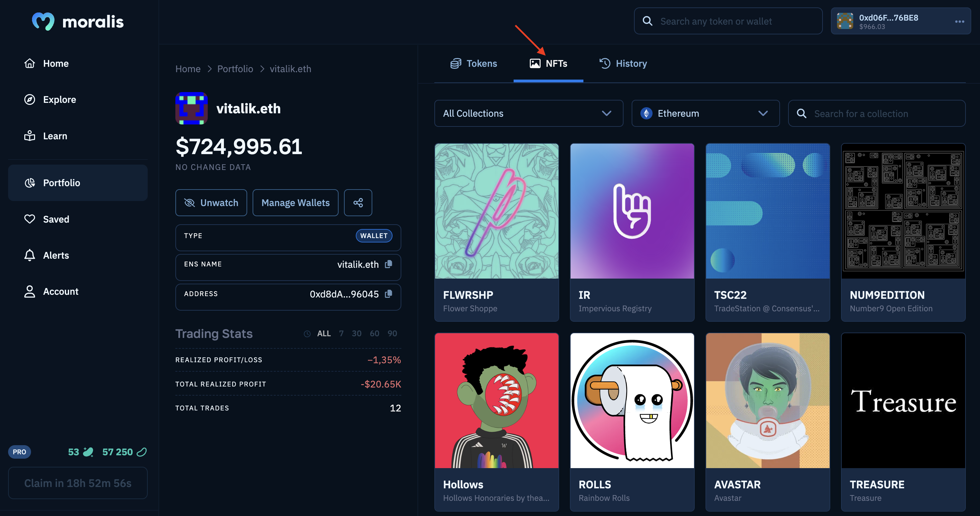Click the $724,995.61 portfolio value

coord(239,146)
